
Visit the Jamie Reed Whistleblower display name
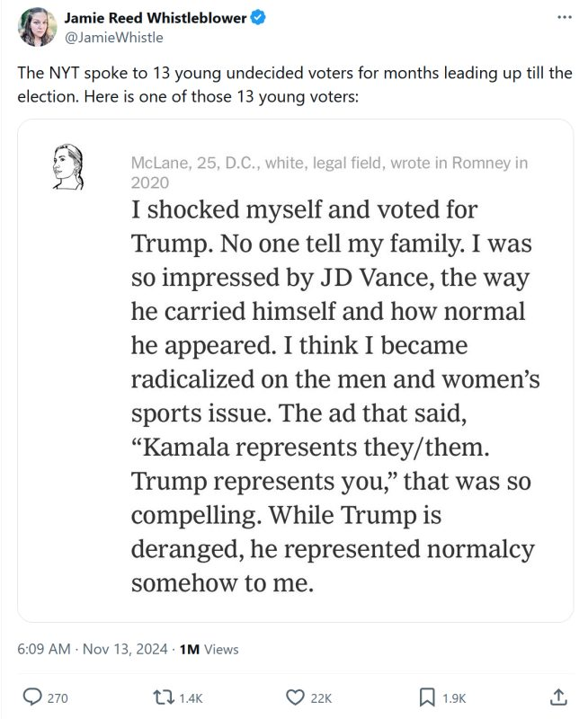click(x=154, y=19)
